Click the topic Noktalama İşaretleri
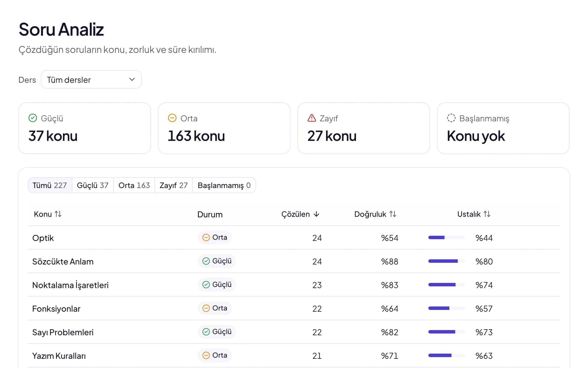 tap(70, 285)
